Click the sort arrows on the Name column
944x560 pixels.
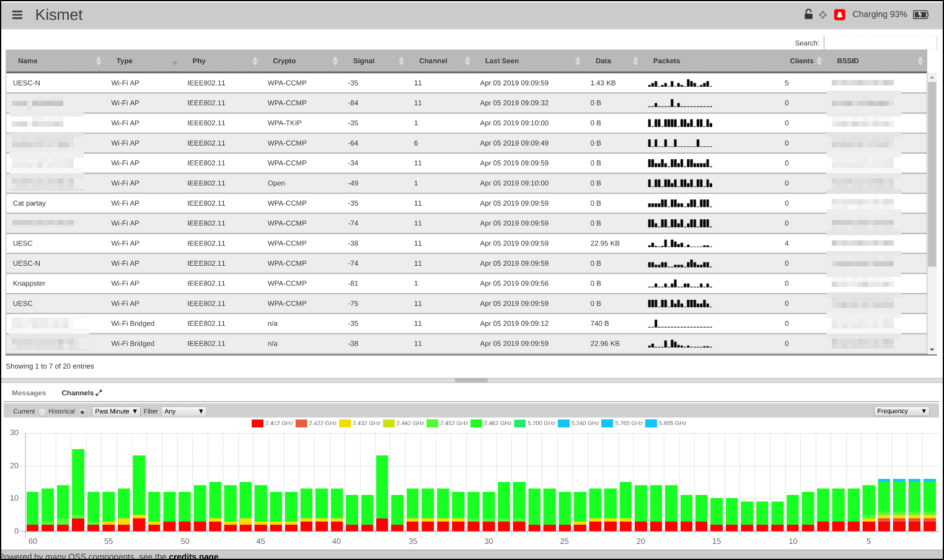(x=99, y=61)
